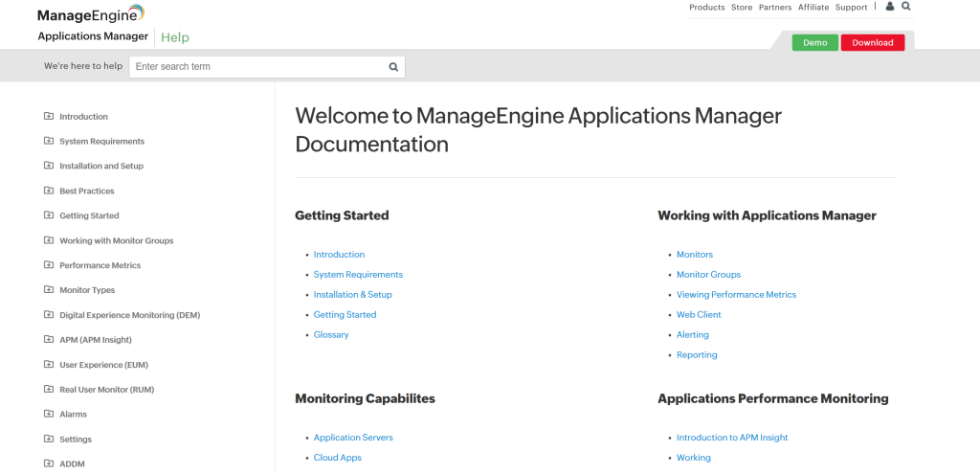This screenshot has height=474, width=980.
Task: Open the Monitor Groups link
Action: click(709, 275)
